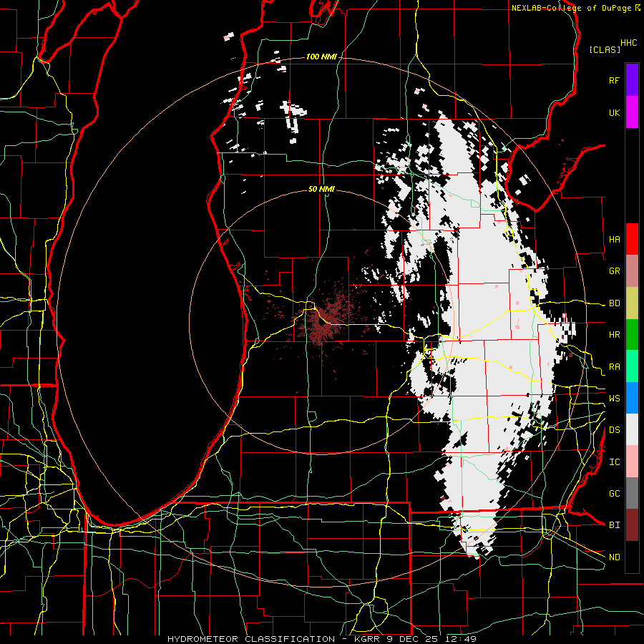Click the GC legend label
This screenshot has height=644, width=644.
(x=614, y=494)
